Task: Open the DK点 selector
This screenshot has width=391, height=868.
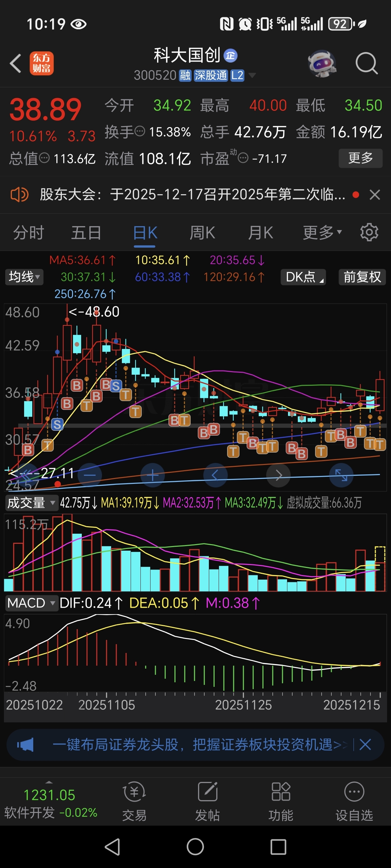Action: [303, 277]
